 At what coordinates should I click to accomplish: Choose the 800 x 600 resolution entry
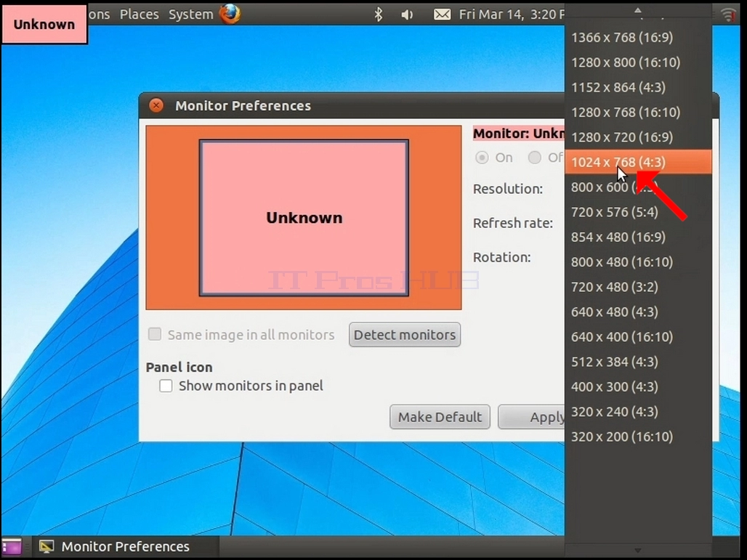pyautogui.click(x=638, y=187)
